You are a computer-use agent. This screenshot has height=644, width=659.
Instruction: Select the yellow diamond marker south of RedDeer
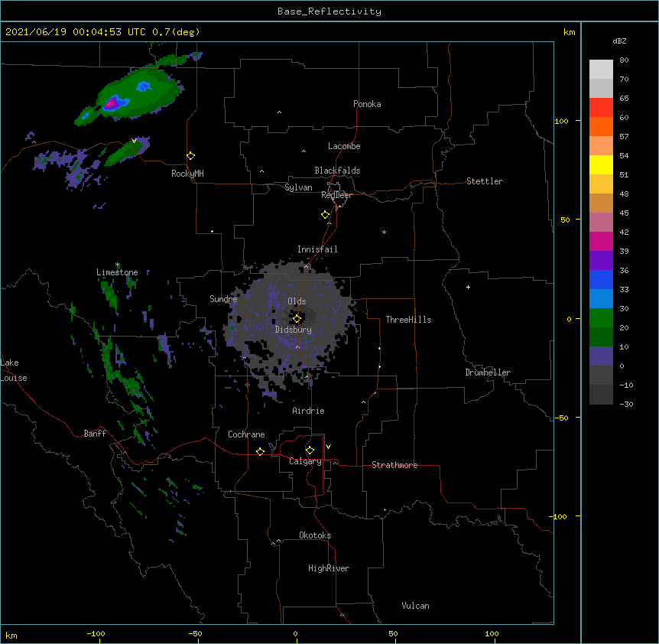pyautogui.click(x=326, y=215)
